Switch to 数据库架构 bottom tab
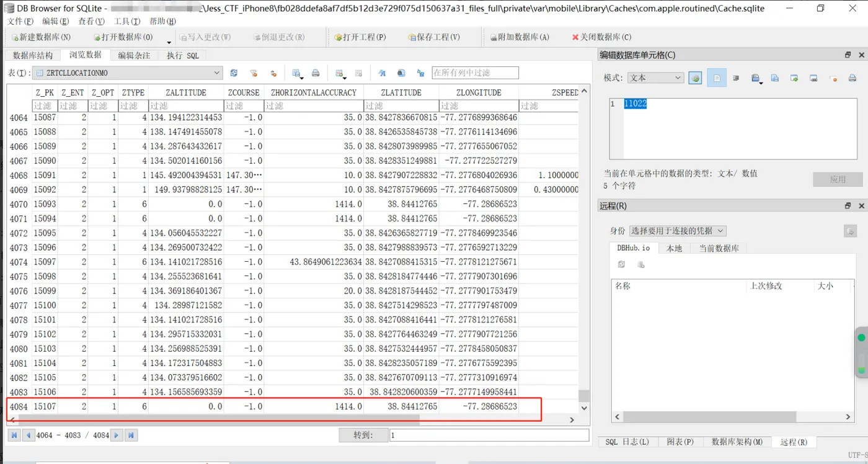 737,442
